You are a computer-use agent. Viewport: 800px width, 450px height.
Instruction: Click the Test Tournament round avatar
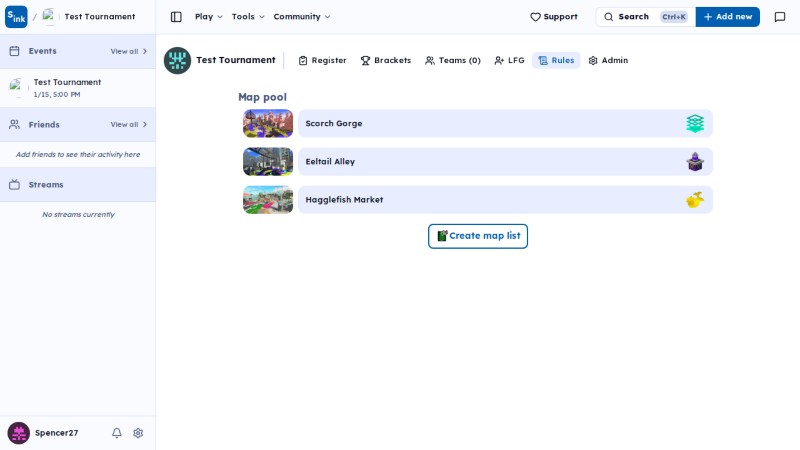178,60
